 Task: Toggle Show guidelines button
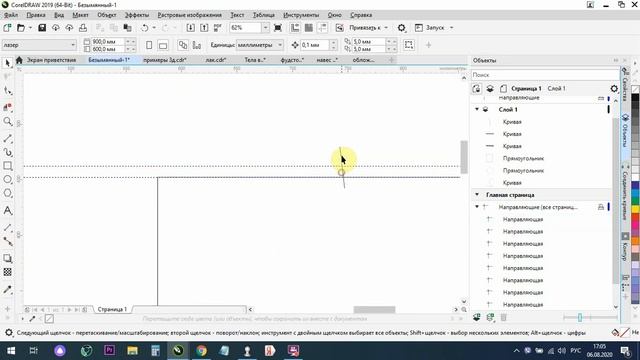point(322,28)
